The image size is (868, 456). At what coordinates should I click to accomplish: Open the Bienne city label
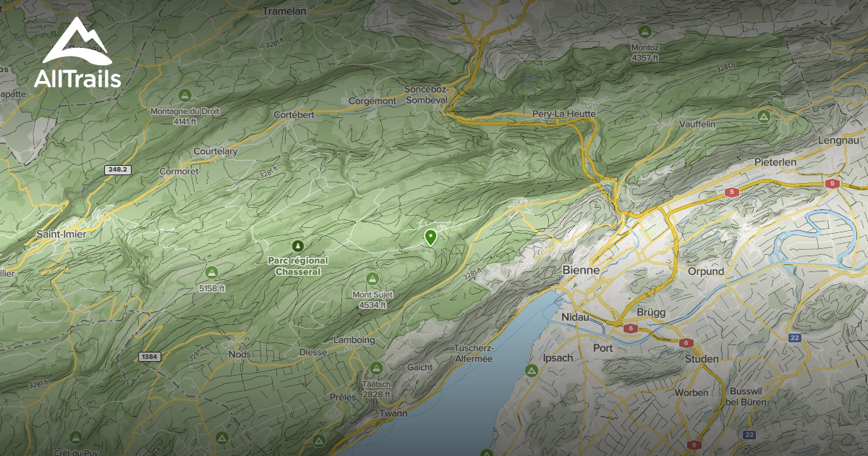[x=582, y=271]
